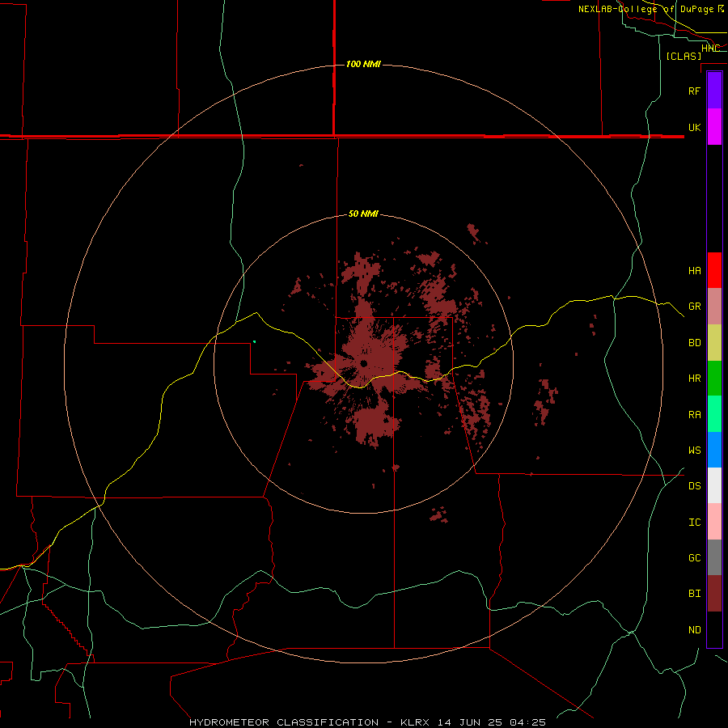Click the RA legend label
The image size is (728, 728).
[694, 415]
